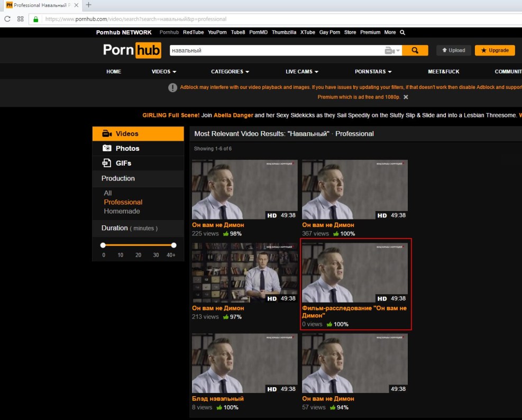Dismiss the Adblock notice with the X
Viewport: 522px width, 420px height.
(406, 97)
